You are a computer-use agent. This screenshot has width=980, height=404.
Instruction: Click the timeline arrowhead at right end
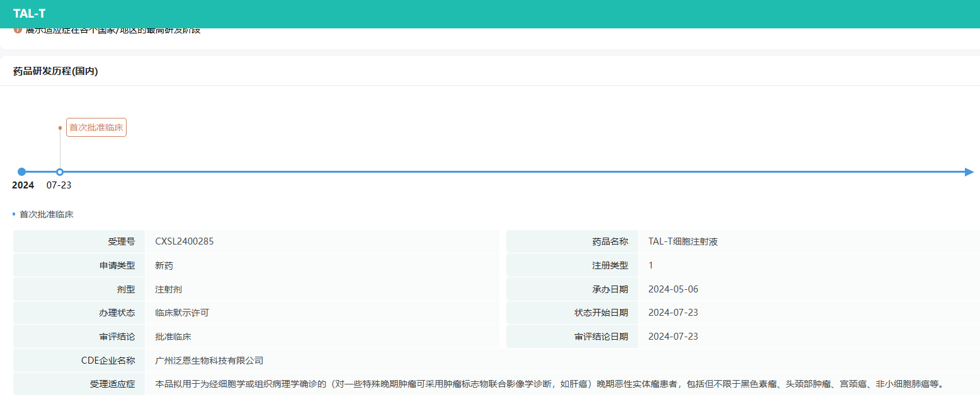pos(969,172)
